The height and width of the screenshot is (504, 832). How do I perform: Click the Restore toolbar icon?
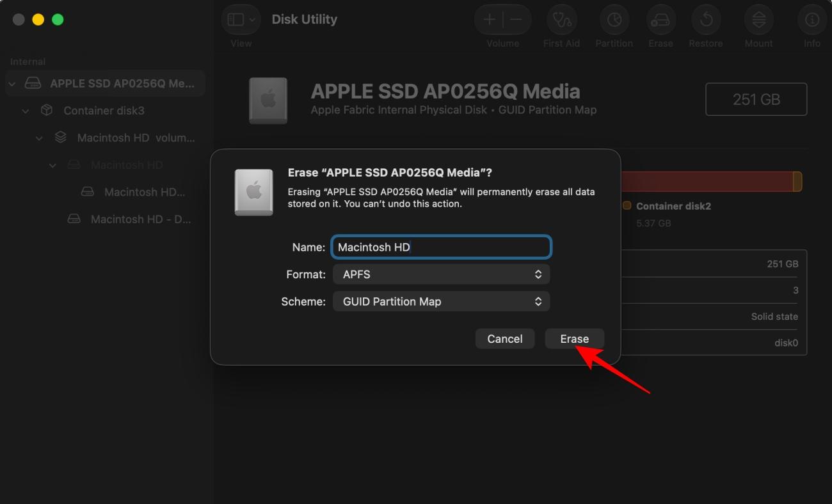click(706, 20)
